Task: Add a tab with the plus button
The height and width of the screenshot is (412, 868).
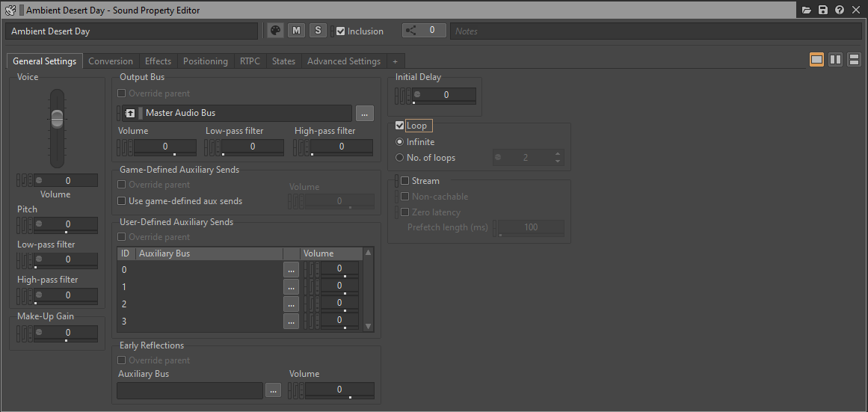Action: 395,61
